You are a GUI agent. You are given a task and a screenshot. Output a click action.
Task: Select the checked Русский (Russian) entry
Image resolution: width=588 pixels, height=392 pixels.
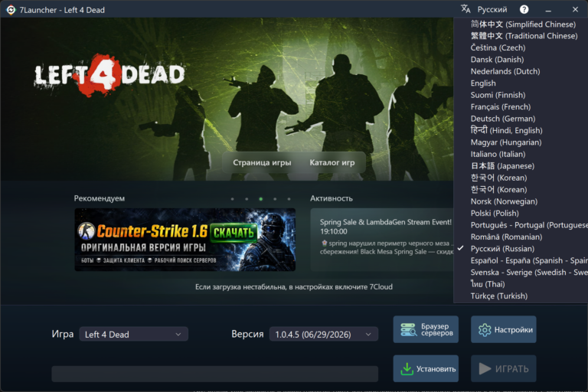coord(502,249)
